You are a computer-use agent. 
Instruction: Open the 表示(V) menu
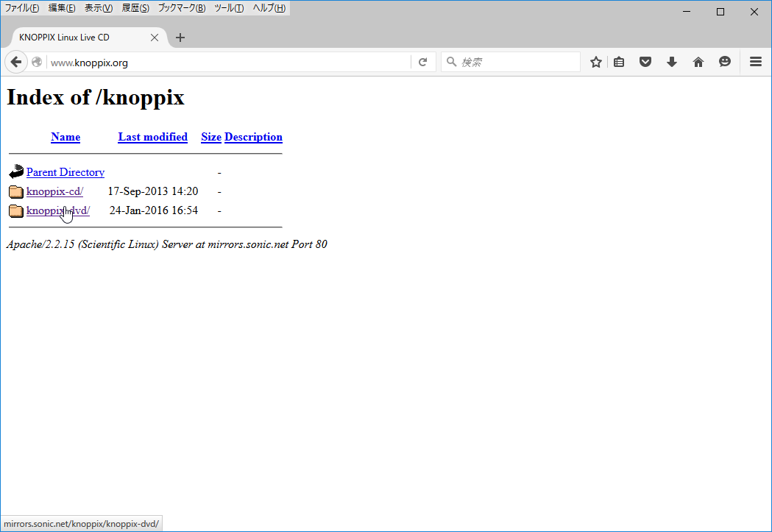pos(99,8)
